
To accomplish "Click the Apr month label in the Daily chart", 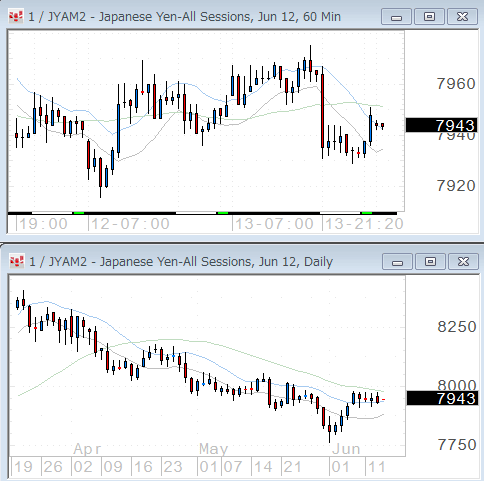I will (x=87, y=449).
